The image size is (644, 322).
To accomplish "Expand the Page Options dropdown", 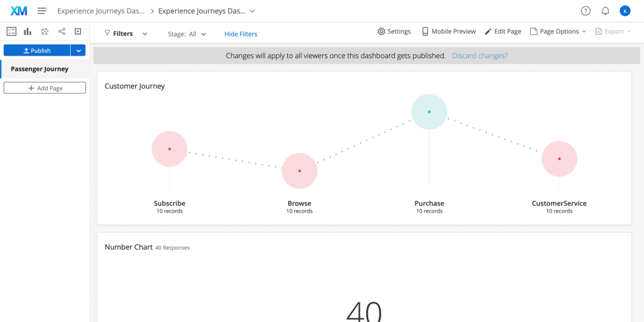I will tap(584, 31).
